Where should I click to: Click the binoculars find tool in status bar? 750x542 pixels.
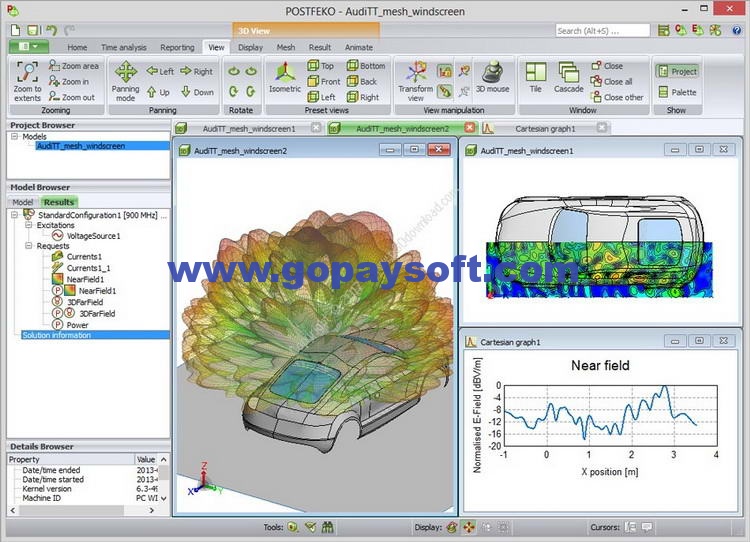point(328,527)
